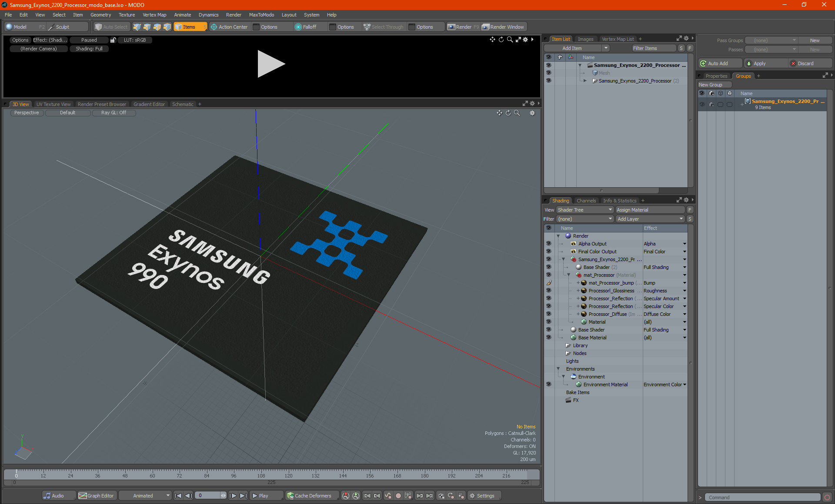
Task: Toggle visibility of Samsung_Exynos_2200_Processor scene item
Action: coord(548,65)
